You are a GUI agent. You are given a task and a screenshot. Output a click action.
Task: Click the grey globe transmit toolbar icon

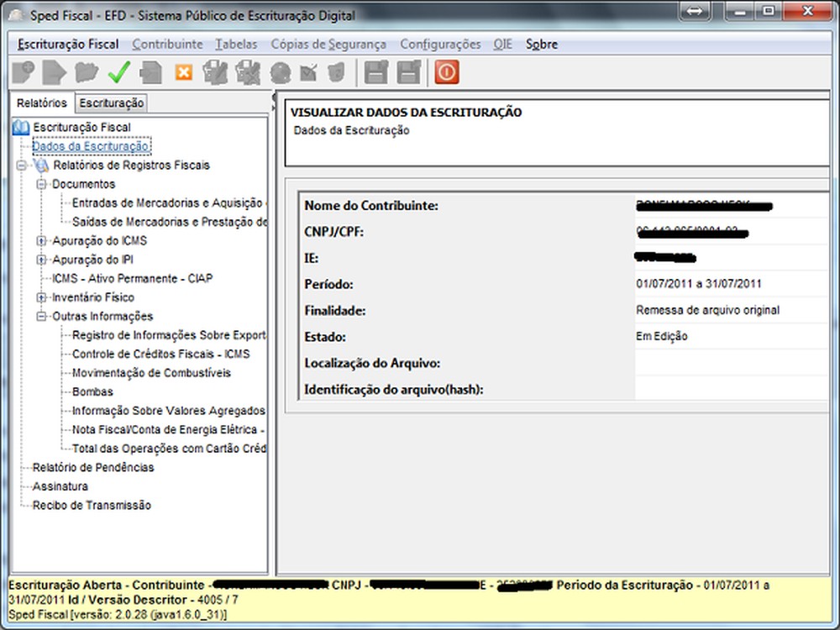point(280,73)
